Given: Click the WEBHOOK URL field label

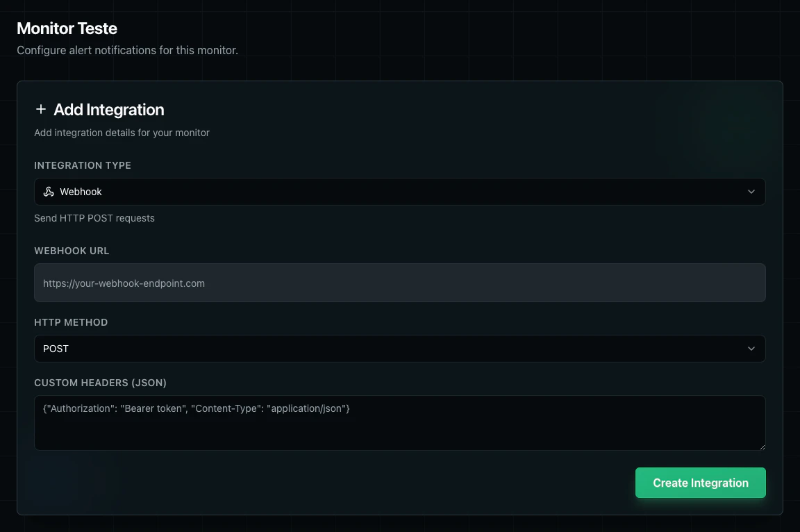Looking at the screenshot, I should tap(72, 251).
